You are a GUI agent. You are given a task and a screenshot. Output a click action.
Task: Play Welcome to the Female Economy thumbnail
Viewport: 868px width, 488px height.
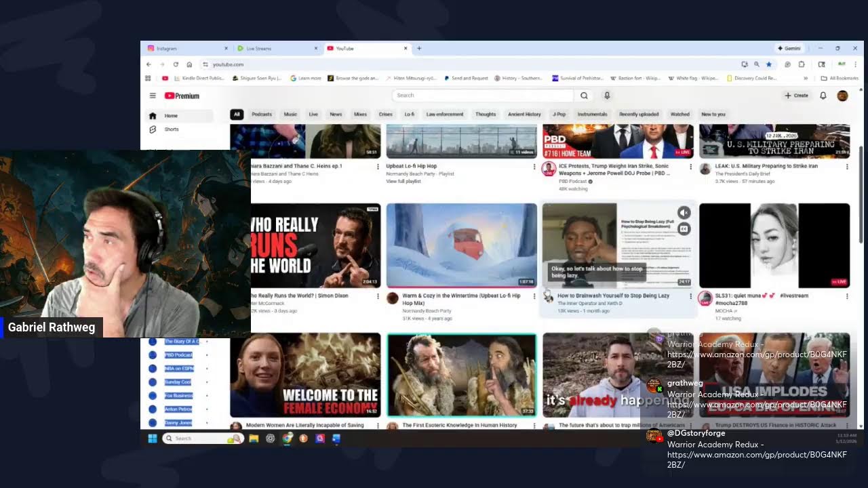[305, 375]
